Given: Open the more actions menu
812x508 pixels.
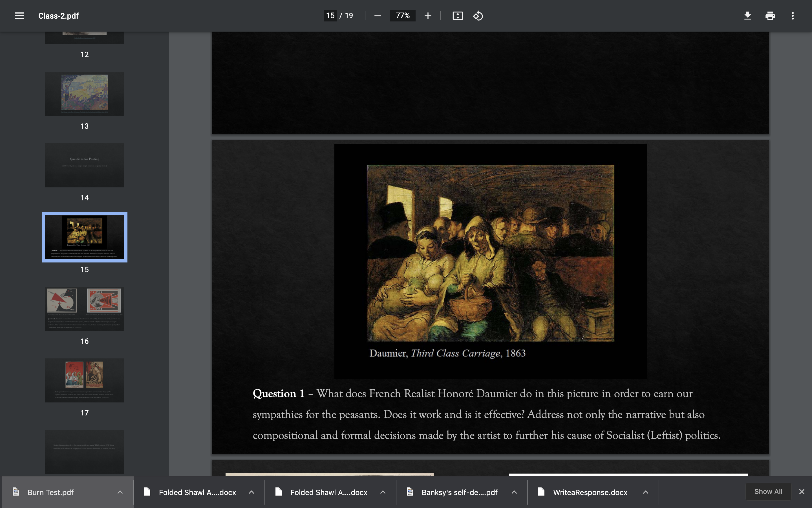Looking at the screenshot, I should point(793,16).
